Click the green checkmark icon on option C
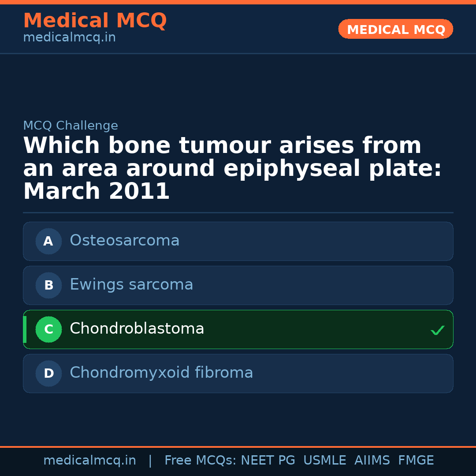Screen dimensions: 476x476 (x=437, y=330)
